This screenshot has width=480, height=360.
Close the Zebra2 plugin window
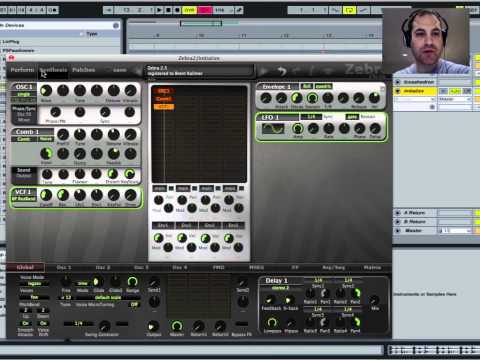click(x=11, y=58)
